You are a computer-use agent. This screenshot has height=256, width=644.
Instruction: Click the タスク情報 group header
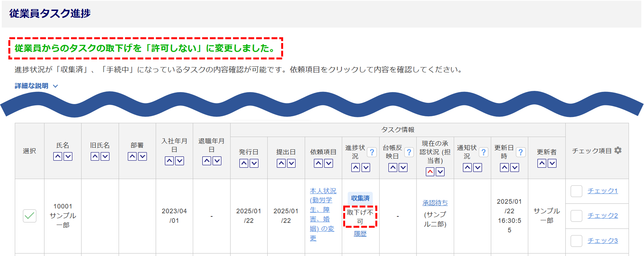398,130
